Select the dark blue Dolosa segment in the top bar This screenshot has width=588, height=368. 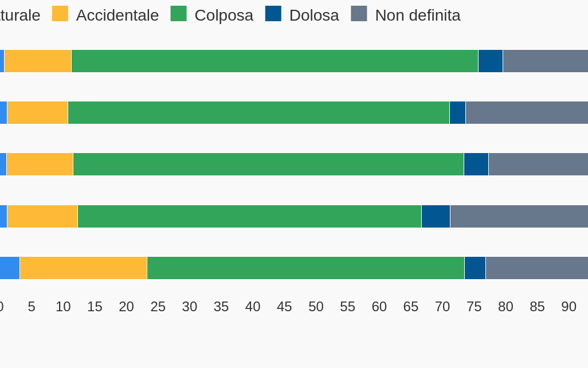pyautogui.click(x=490, y=61)
